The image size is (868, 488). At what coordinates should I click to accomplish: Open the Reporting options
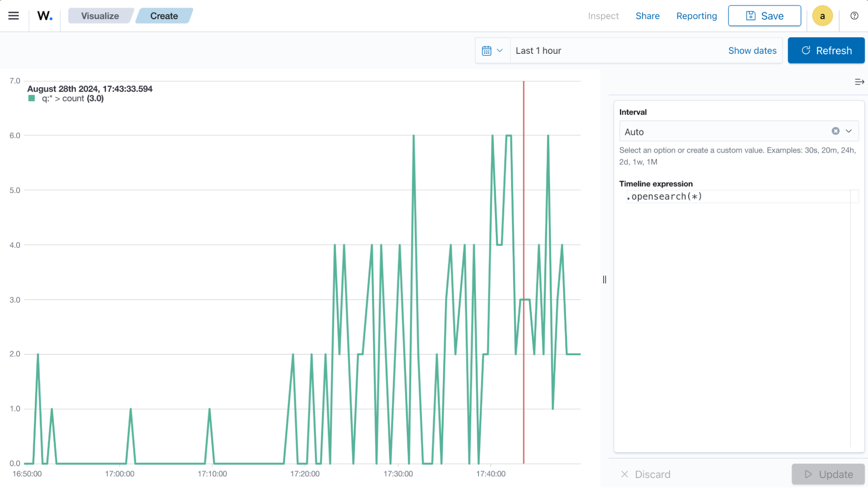click(x=696, y=16)
